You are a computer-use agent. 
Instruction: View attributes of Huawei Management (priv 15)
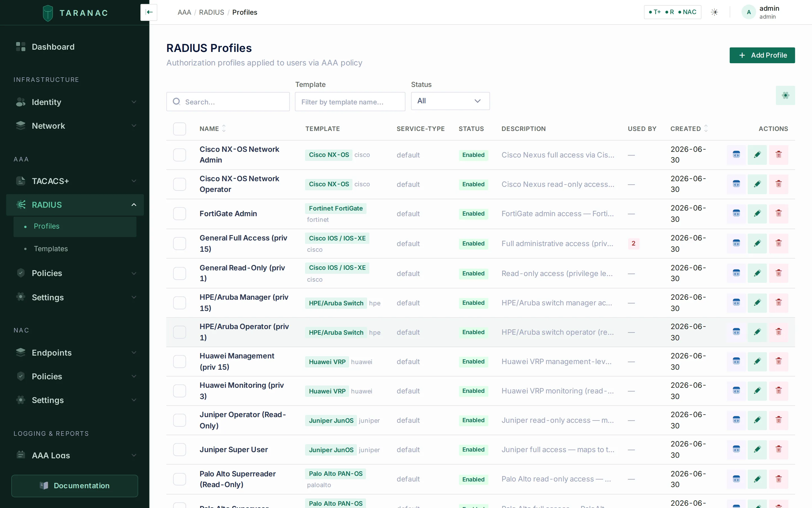(x=736, y=361)
